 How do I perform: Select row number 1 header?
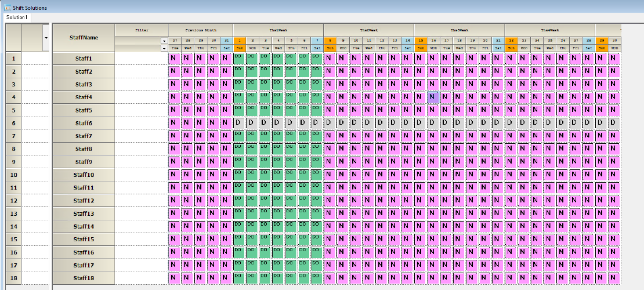(13, 59)
